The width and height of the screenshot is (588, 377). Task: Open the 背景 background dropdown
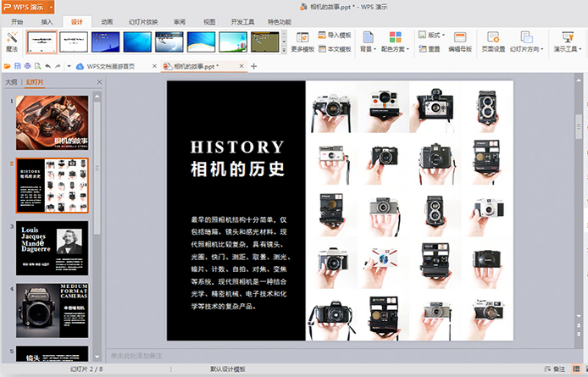pos(369,41)
